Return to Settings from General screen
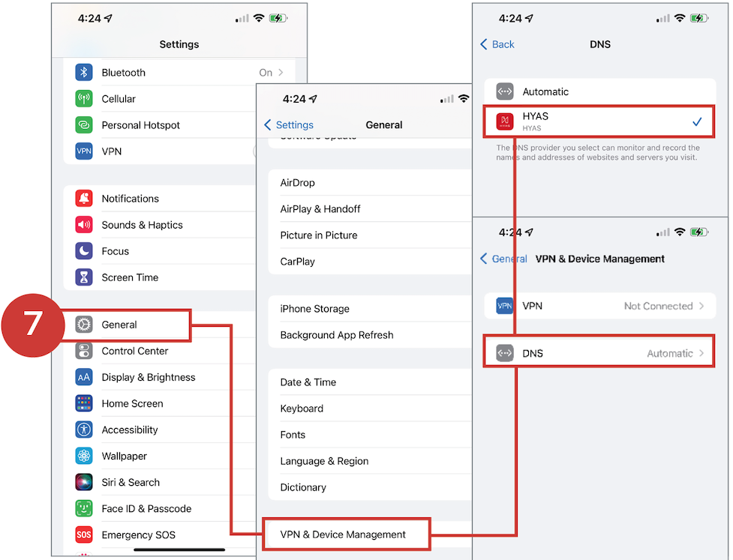 pos(289,125)
